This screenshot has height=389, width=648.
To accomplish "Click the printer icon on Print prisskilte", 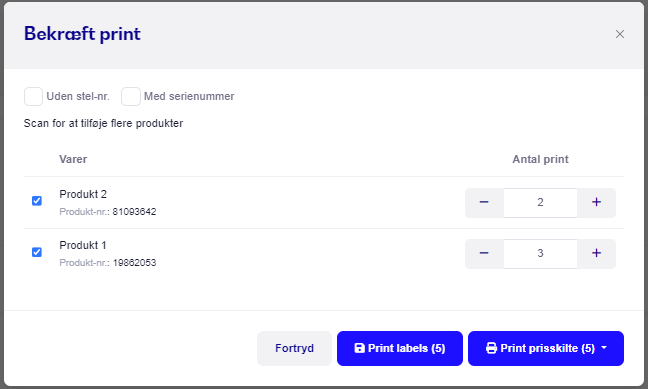I will (x=491, y=348).
